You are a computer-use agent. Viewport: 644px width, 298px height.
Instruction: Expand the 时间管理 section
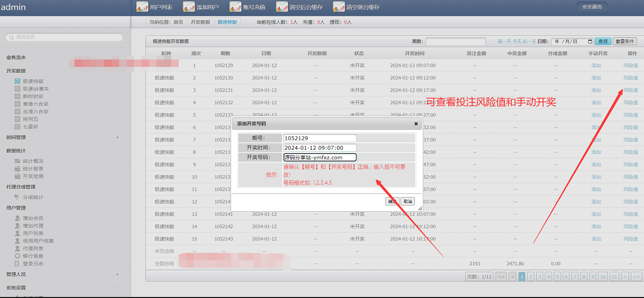click(x=117, y=137)
